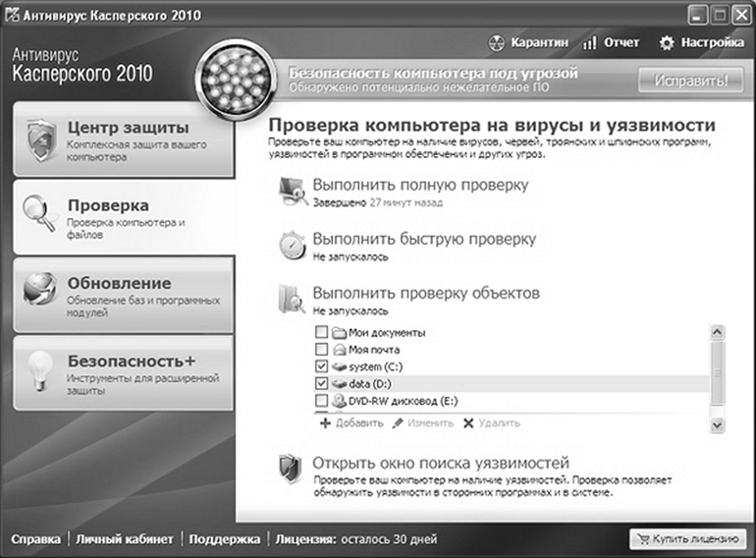Uncheck the data (D:) checkbox
The image size is (756, 558).
(x=321, y=384)
